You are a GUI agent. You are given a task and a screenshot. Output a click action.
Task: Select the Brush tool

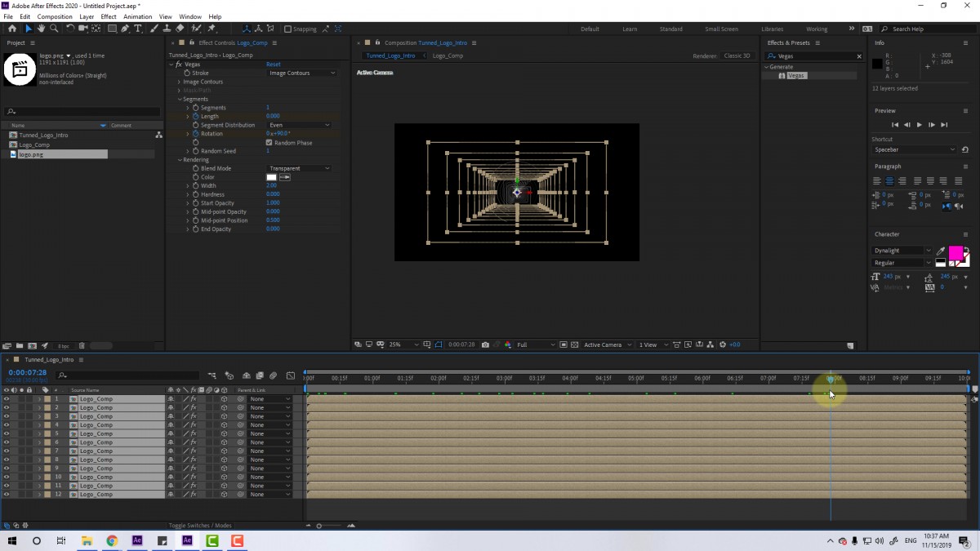(154, 29)
